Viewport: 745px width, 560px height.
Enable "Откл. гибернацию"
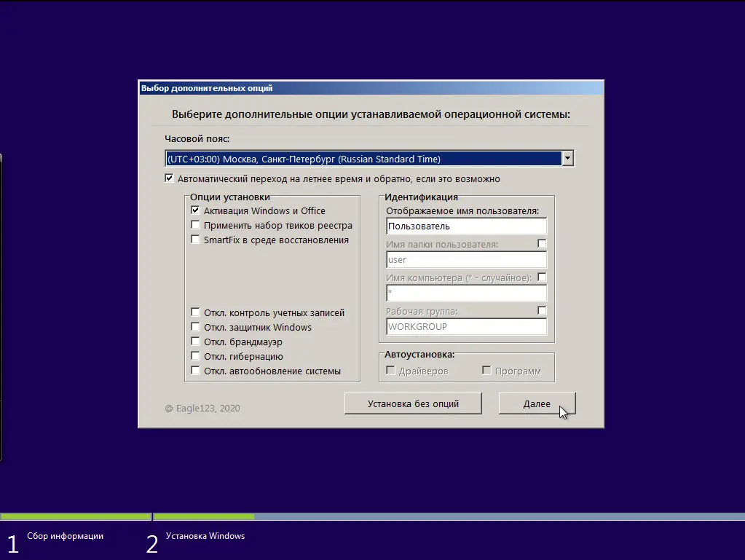click(x=195, y=356)
